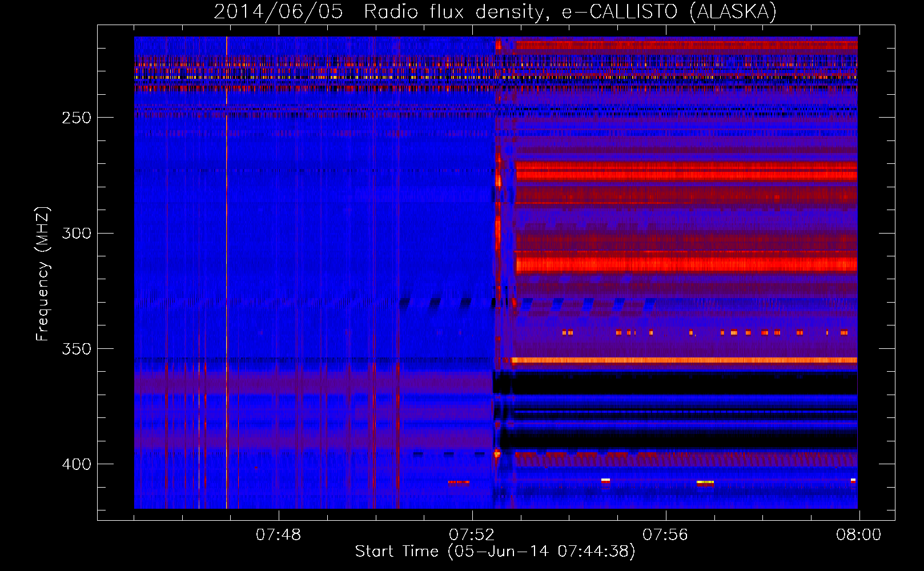Click the Frequency (MHZ) axis label
This screenshot has height=571, width=924.
[43, 274]
